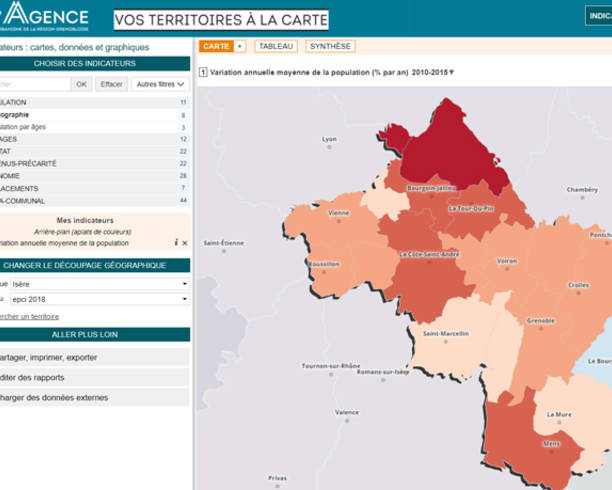Expand the MÉNAGES category with count 12
612x490 pixels.
tap(95, 139)
